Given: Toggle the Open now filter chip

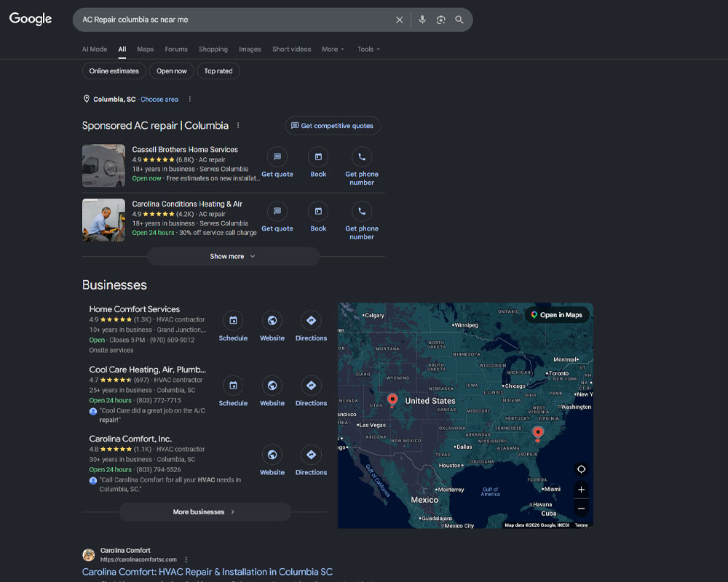Looking at the screenshot, I should point(171,71).
